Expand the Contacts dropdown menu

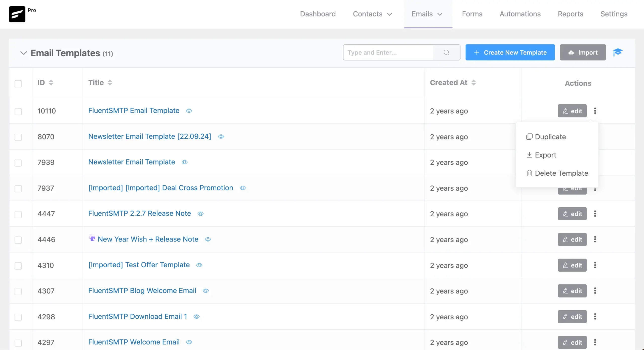372,14
